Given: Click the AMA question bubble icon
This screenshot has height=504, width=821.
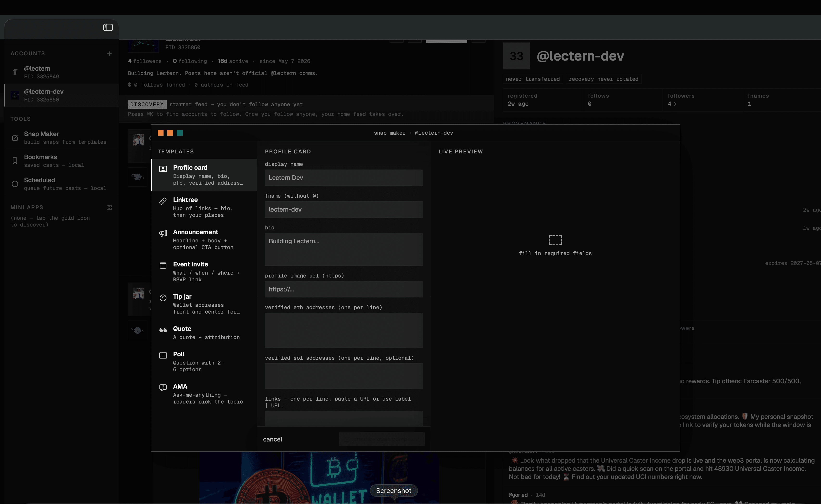Looking at the screenshot, I should (163, 388).
